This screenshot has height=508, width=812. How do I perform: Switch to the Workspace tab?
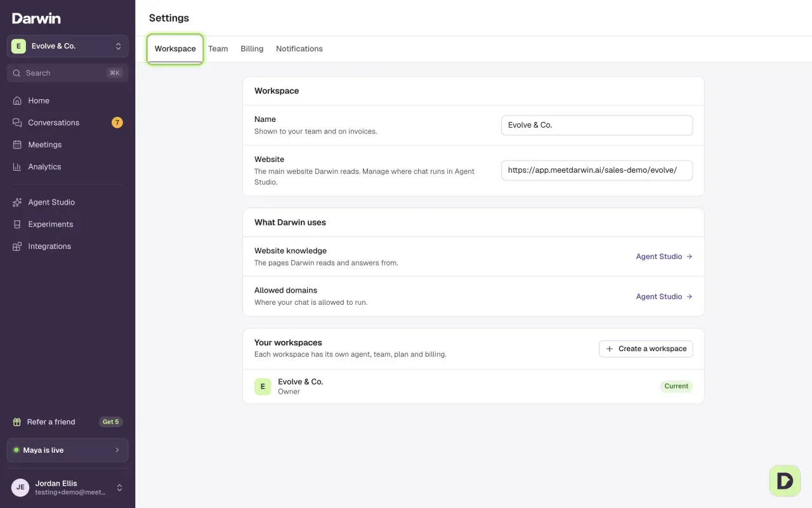[x=175, y=49]
